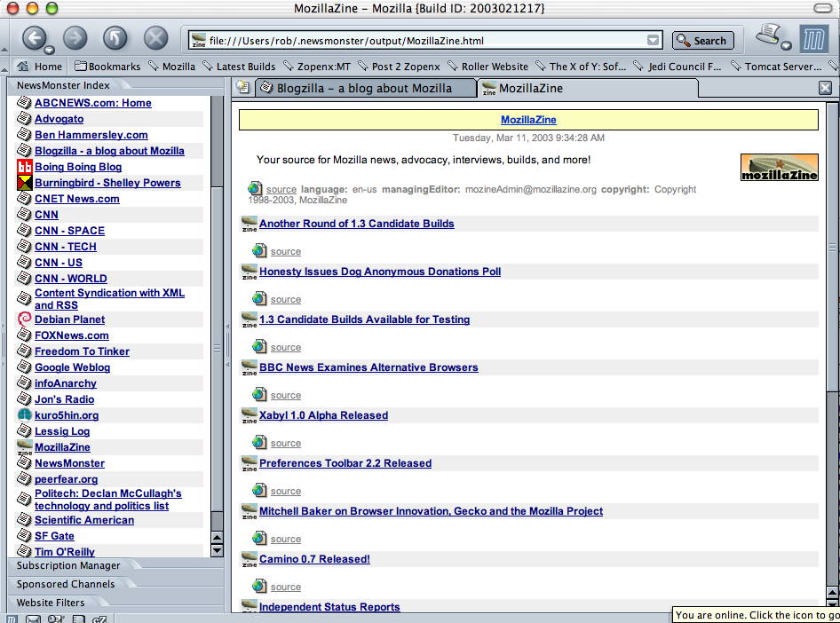Open the Roller Website bookmark
This screenshot has width=840, height=623.
click(x=488, y=67)
